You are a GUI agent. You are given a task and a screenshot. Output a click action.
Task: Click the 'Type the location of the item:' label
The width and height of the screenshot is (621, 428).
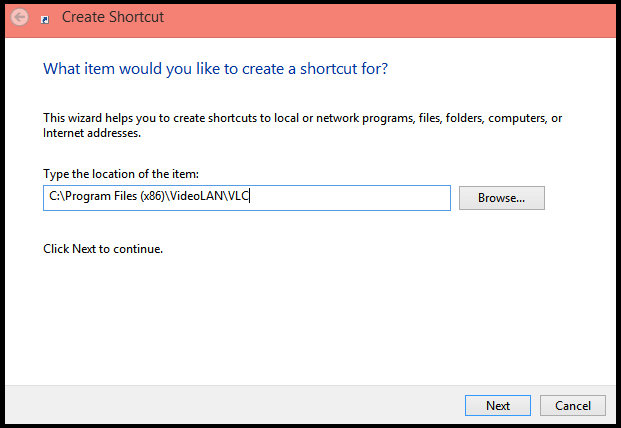pyautogui.click(x=121, y=174)
